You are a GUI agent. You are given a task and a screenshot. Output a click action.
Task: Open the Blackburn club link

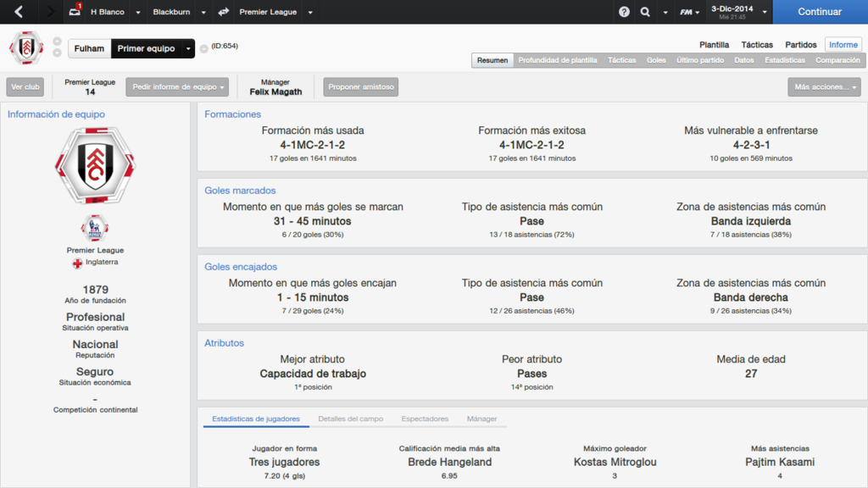click(x=171, y=12)
